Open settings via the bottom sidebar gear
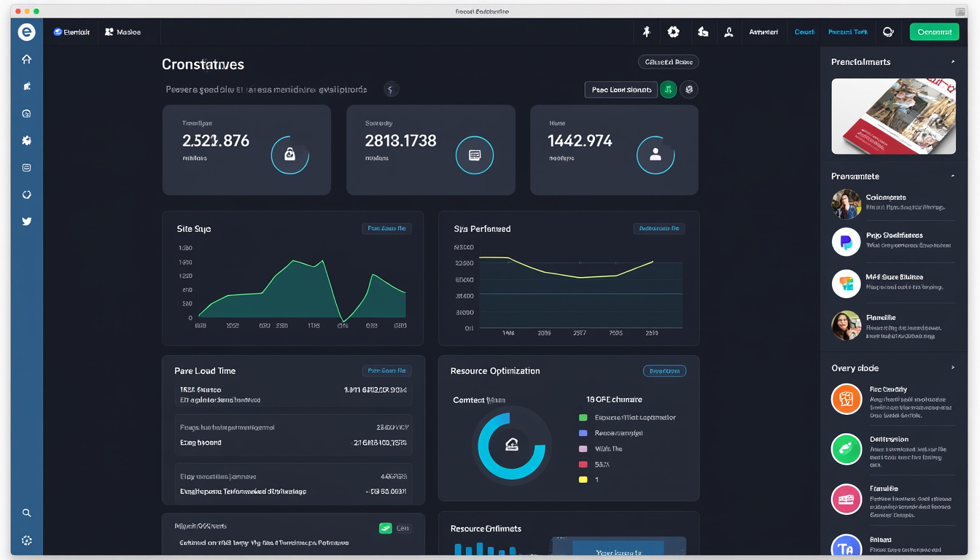980x560 pixels. [x=26, y=540]
